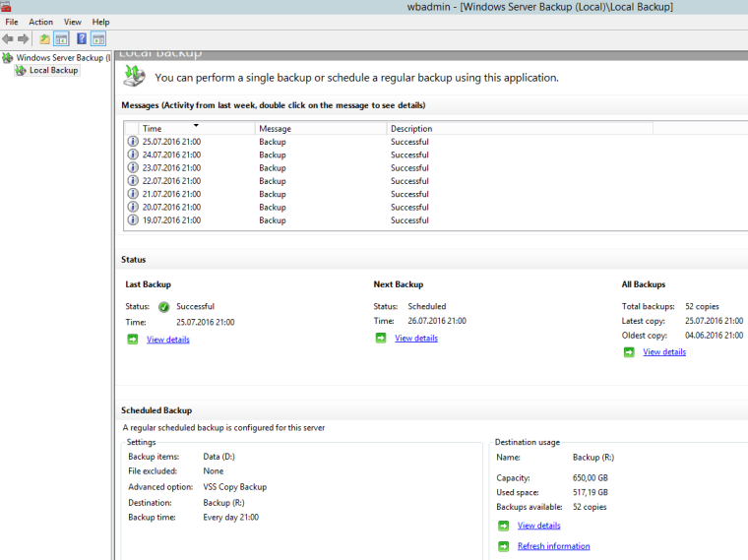The width and height of the screenshot is (748, 560).
Task: Click the info icon for 23.07.2016 21:00 message
Action: click(x=133, y=168)
